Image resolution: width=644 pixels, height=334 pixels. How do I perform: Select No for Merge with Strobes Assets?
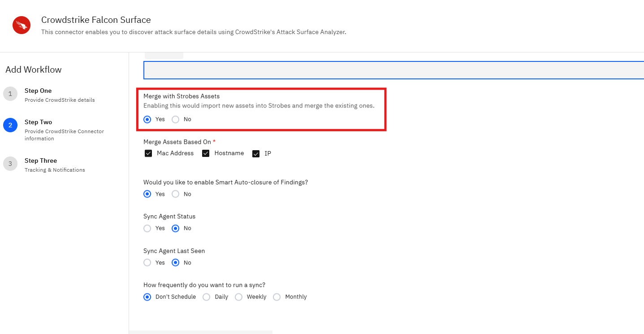(x=176, y=119)
